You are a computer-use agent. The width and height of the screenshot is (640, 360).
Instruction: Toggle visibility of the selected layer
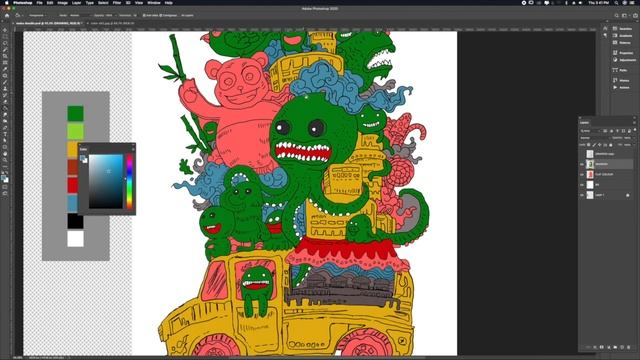582,164
